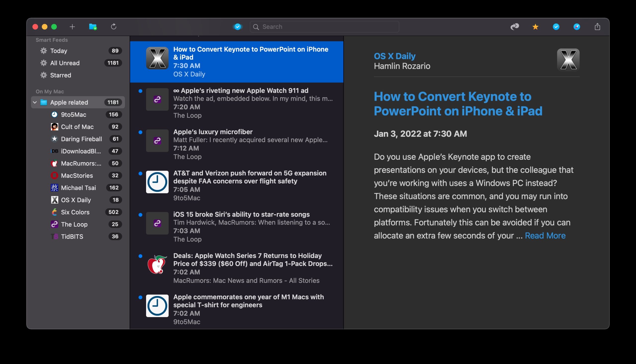Click the 1181 unread count next to All Unread
The width and height of the screenshot is (636, 364).
[113, 63]
